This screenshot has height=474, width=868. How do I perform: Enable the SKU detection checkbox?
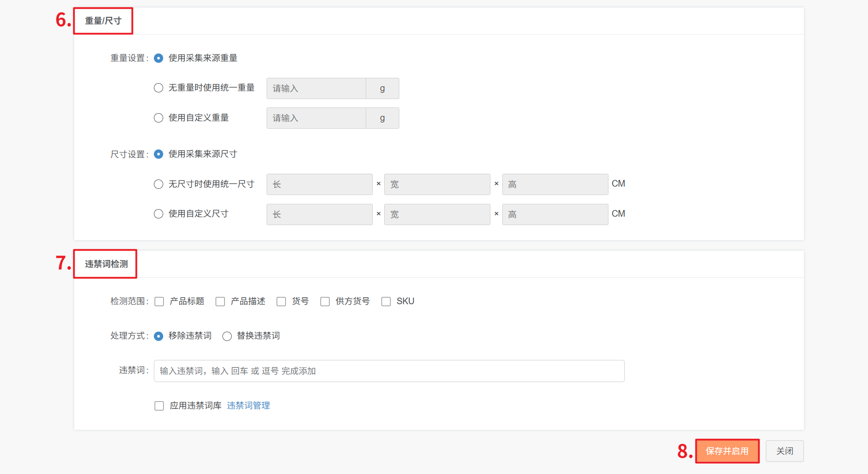pyautogui.click(x=386, y=302)
